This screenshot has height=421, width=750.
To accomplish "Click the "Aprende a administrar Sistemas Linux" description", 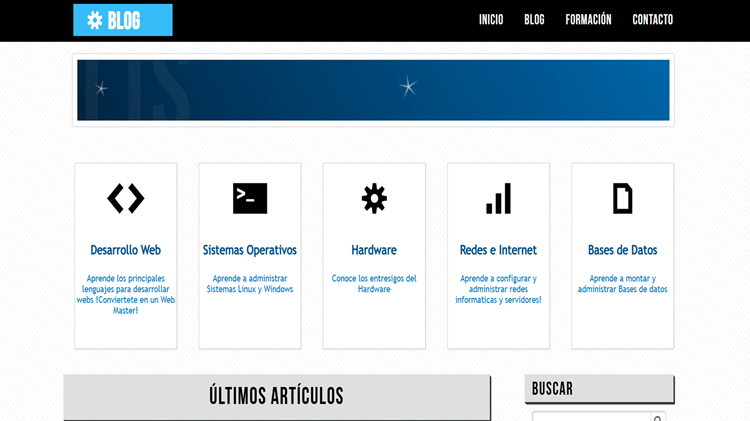I will (x=250, y=284).
